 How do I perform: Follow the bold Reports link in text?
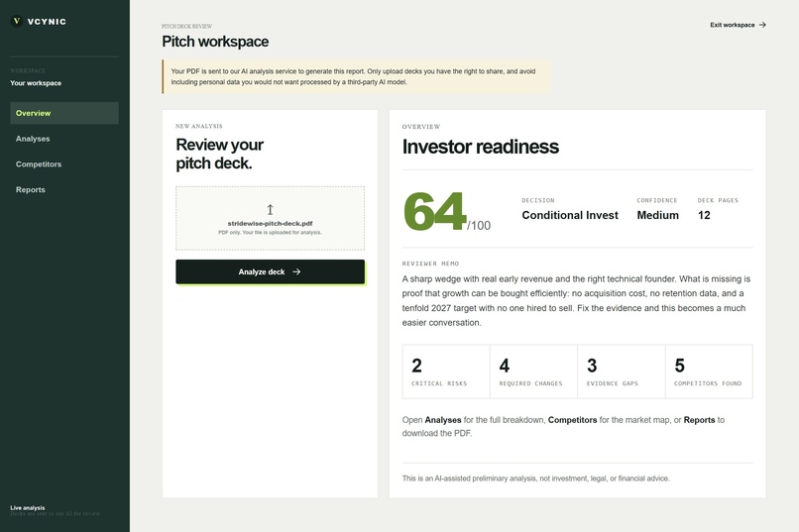(x=699, y=420)
